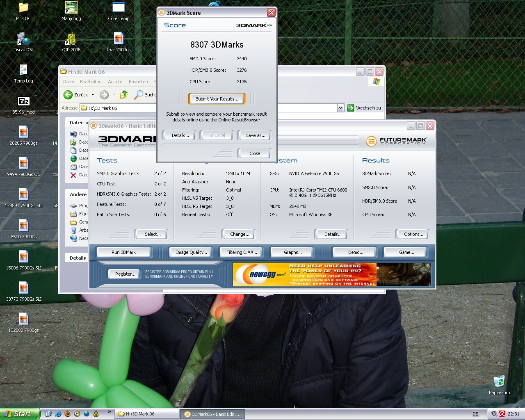Open the Core Temp desktop icon
The width and height of the screenshot is (525, 420).
(119, 11)
